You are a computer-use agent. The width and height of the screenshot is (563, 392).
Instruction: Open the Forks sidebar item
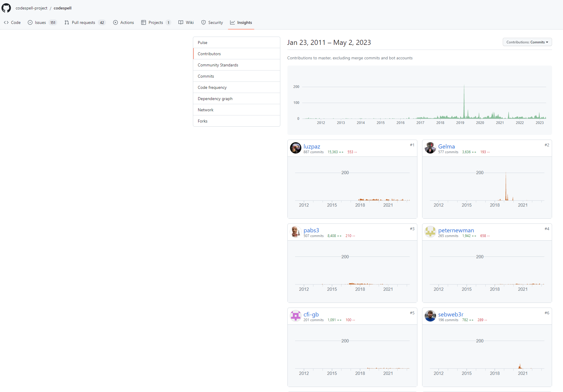click(203, 121)
